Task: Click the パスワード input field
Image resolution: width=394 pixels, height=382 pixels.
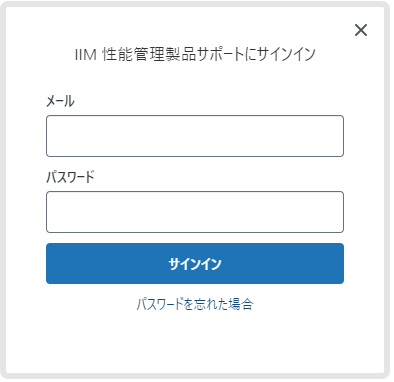Action: point(195,212)
